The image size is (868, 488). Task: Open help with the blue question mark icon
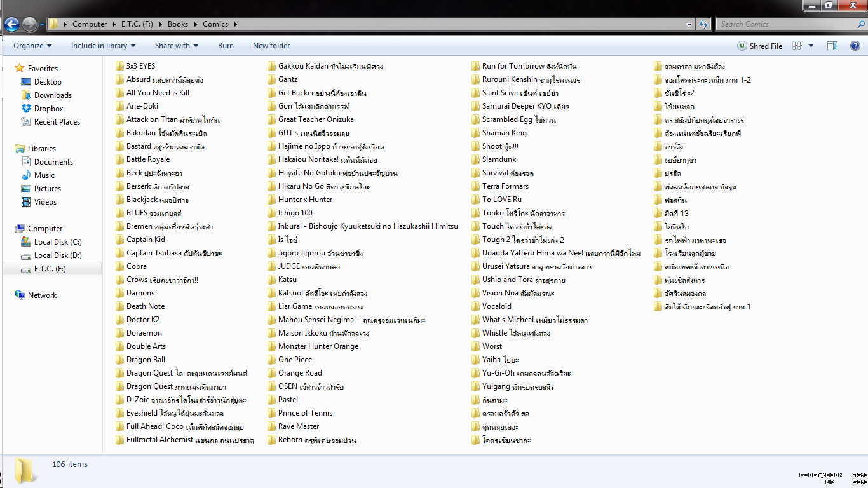855,46
